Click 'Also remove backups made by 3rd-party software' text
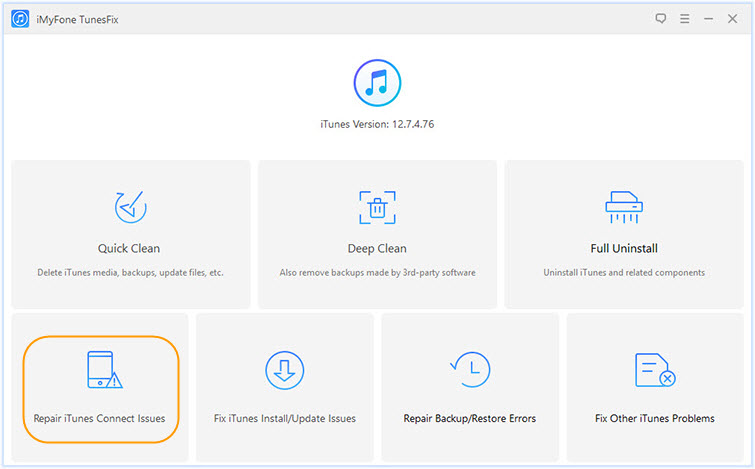 click(378, 273)
